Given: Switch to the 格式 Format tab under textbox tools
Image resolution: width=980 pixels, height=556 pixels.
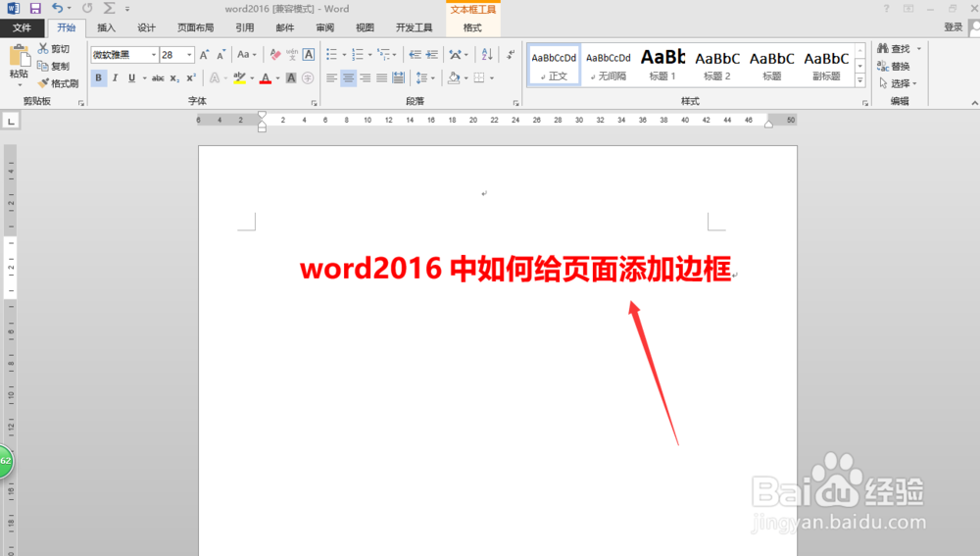Looking at the screenshot, I should tap(472, 27).
